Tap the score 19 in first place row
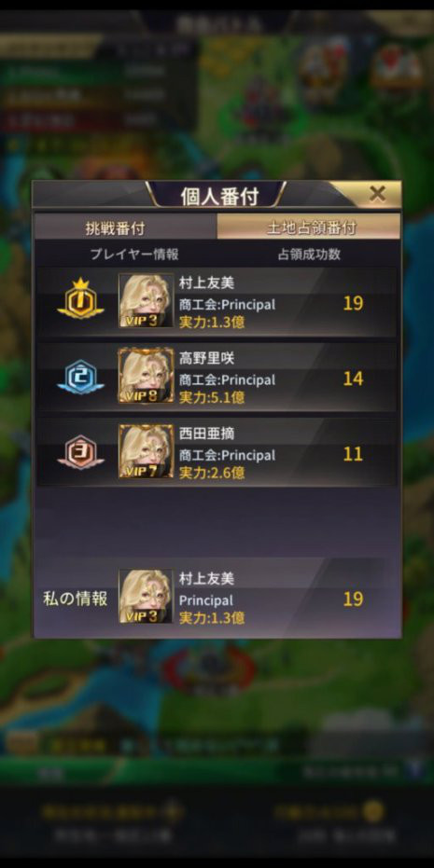 pos(353,303)
